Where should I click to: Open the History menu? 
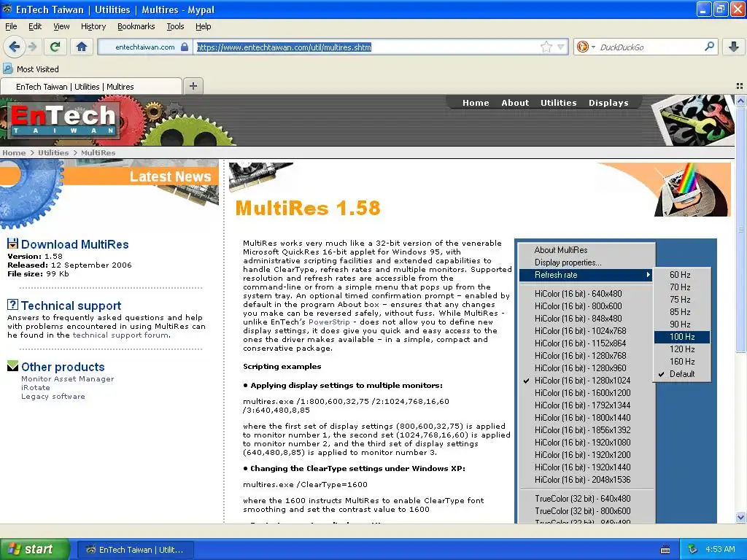click(x=93, y=26)
